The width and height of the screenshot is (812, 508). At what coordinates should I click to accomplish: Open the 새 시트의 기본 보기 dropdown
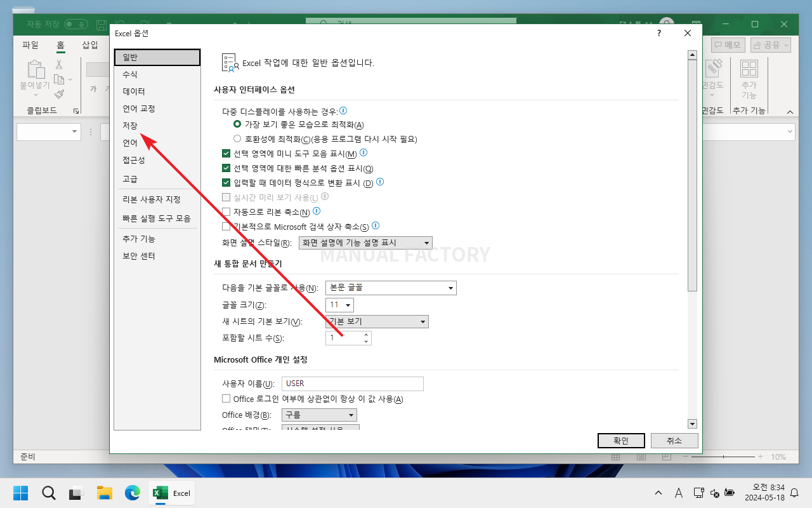click(377, 321)
